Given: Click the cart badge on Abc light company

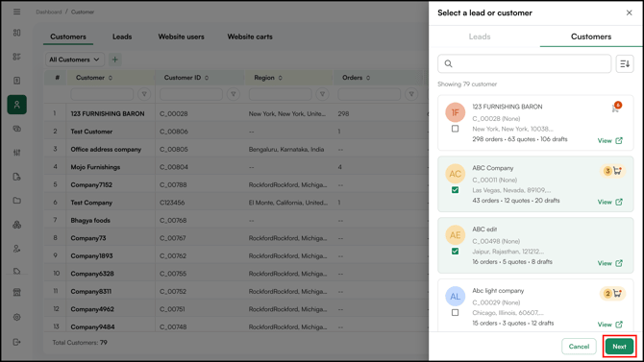Looking at the screenshot, I should click(612, 294).
